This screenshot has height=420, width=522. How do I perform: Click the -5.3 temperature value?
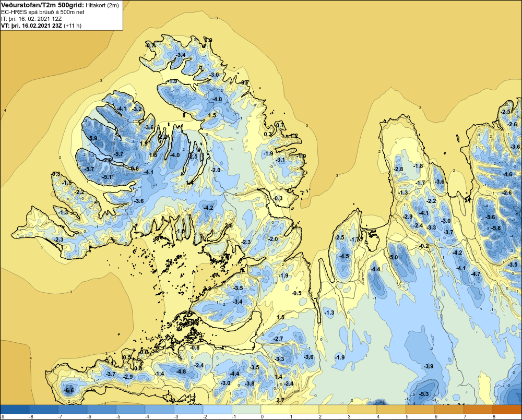424,394
